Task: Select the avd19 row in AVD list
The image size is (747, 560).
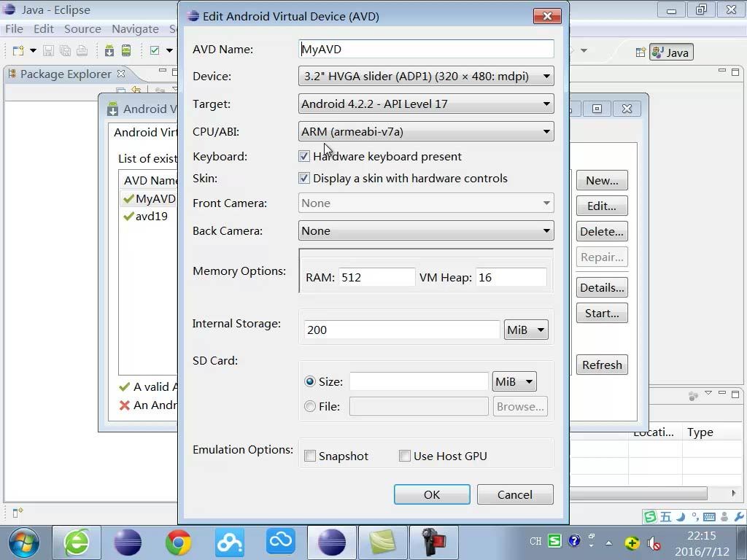Action: point(149,216)
